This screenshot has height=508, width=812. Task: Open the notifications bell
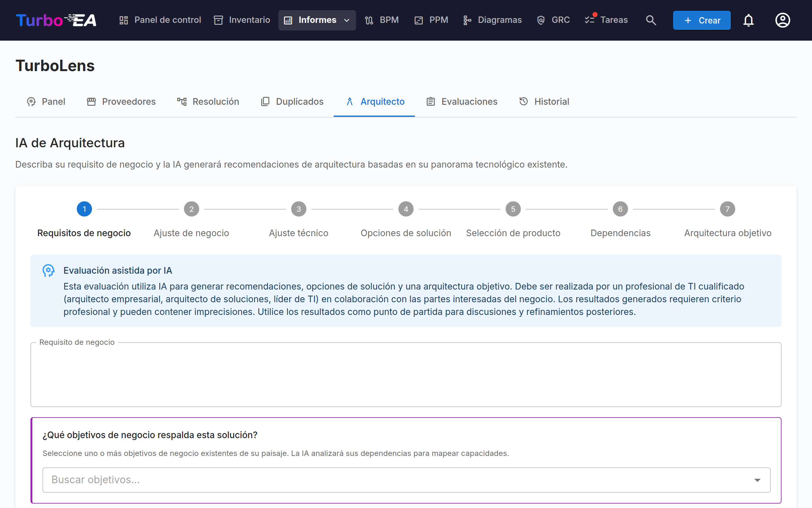coord(748,20)
